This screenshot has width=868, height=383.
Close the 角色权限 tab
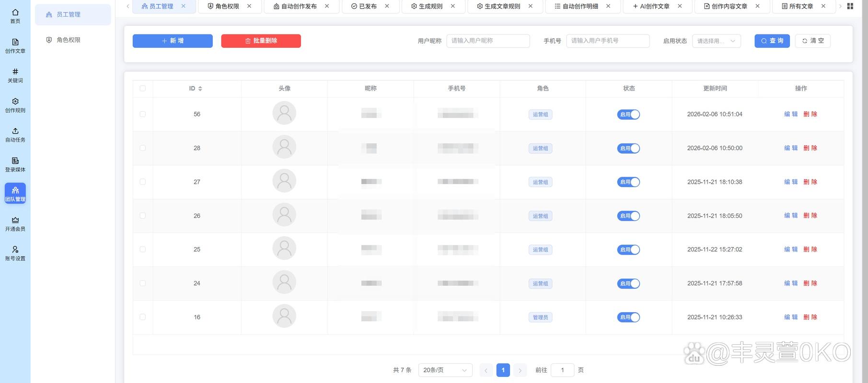point(249,6)
